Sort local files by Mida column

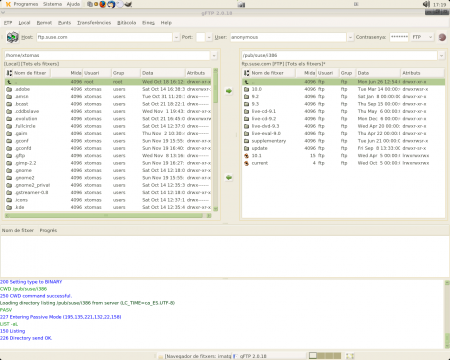(66, 73)
